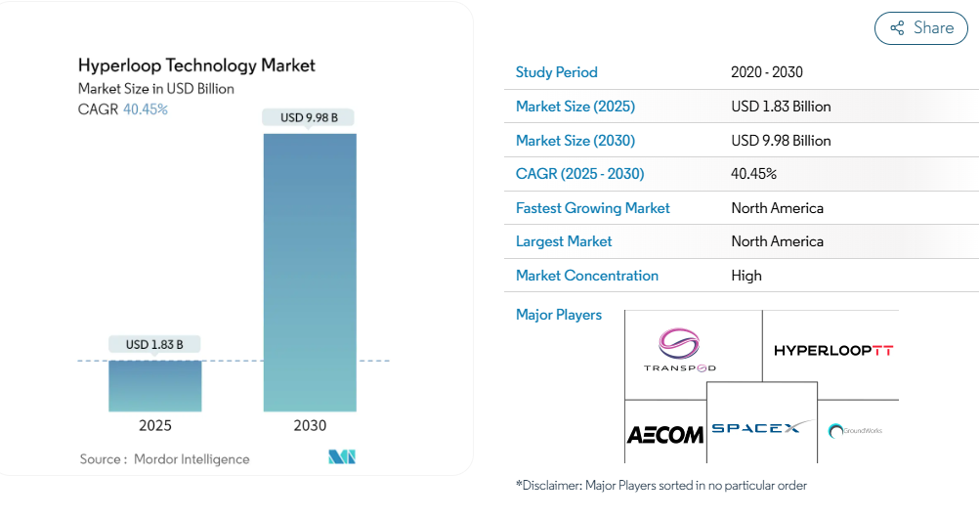
Task: Click the Mordor Intelligence logo icon
Action: (x=342, y=457)
